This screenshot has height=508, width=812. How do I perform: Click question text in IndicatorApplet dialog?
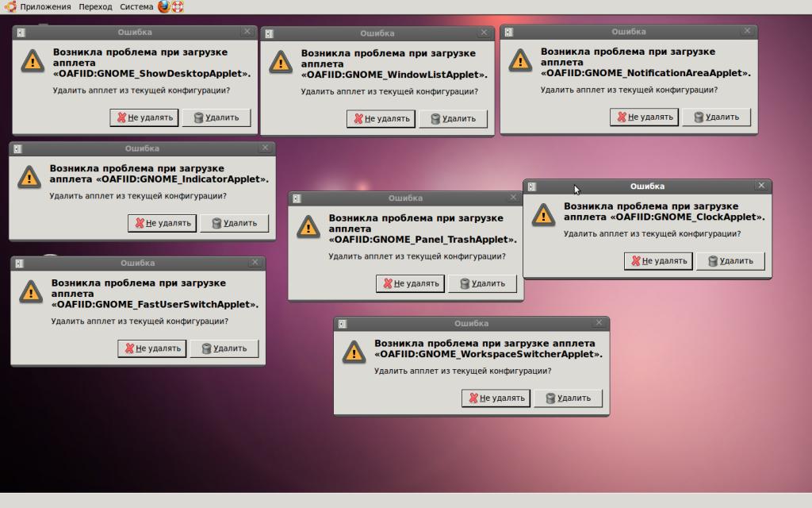click(x=138, y=196)
